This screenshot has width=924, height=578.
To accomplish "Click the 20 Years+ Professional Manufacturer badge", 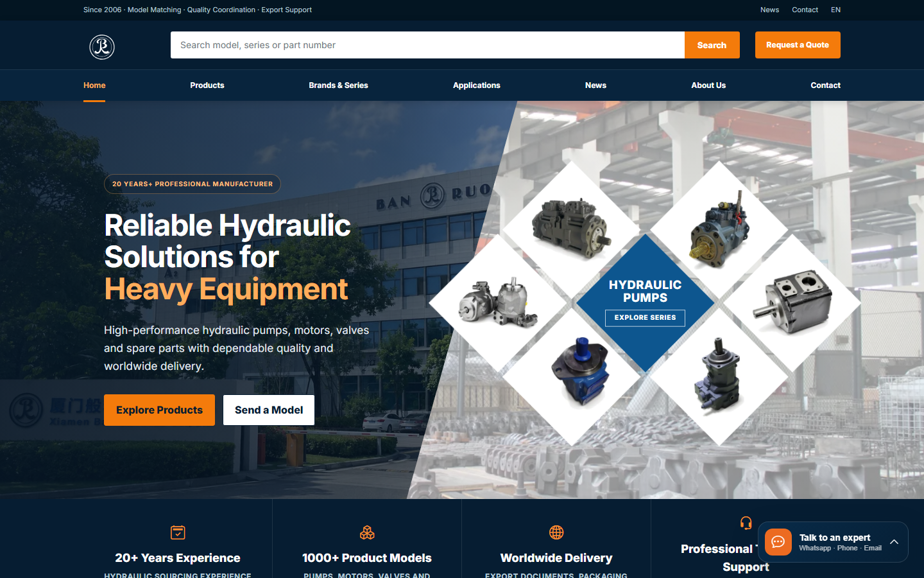I will 193,184.
